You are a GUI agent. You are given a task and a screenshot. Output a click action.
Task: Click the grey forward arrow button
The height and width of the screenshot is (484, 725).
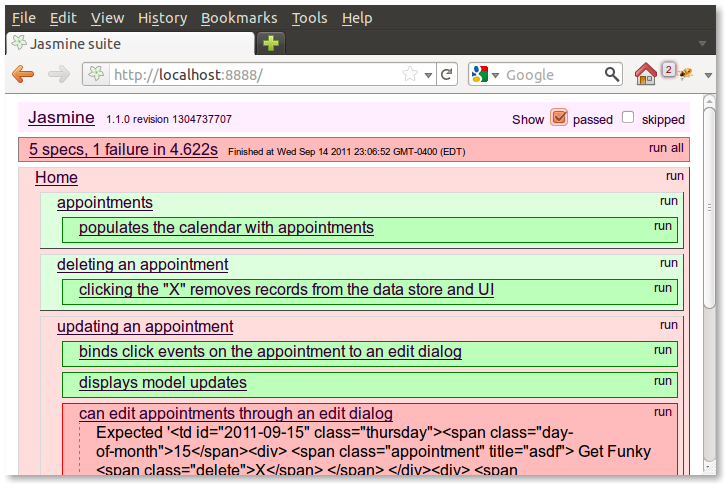(59, 74)
